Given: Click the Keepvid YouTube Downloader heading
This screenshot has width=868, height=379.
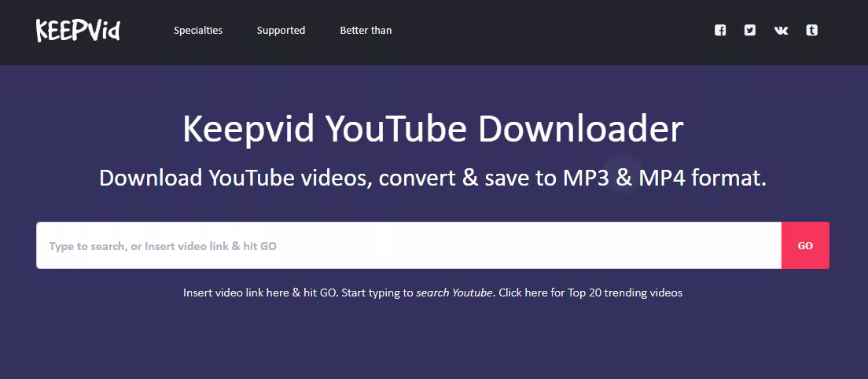Looking at the screenshot, I should 433,129.
